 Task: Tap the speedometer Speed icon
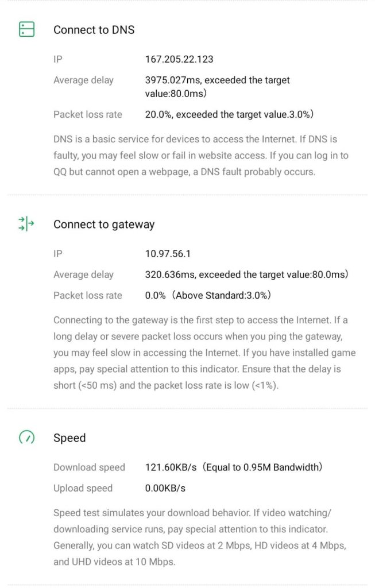26,437
